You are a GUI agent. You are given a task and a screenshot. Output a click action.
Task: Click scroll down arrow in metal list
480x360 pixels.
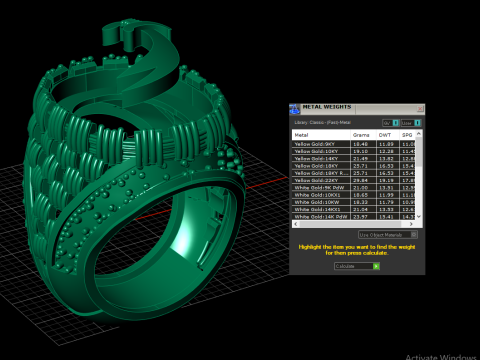click(x=419, y=217)
